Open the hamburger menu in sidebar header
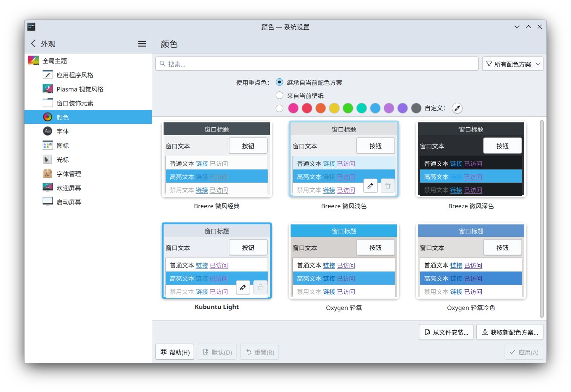The width and height of the screenshot is (571, 392). coord(142,44)
